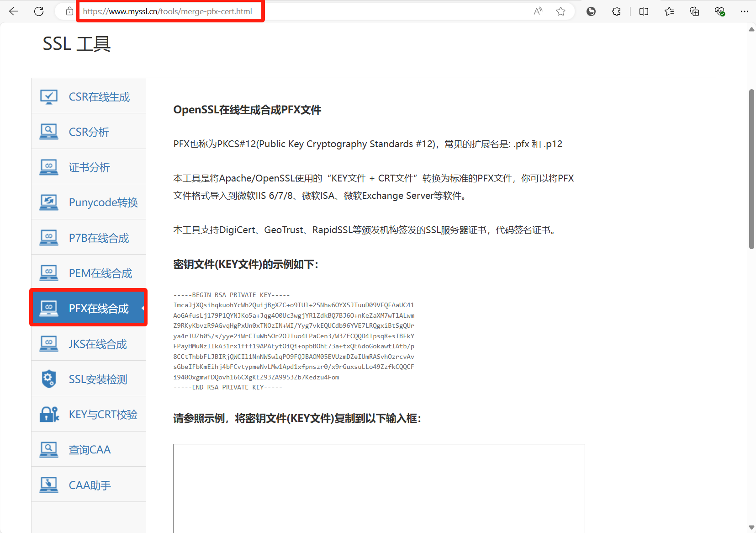Viewport: 756px width, 533px height.
Task: Open the Favorites list icon
Action: 669,11
